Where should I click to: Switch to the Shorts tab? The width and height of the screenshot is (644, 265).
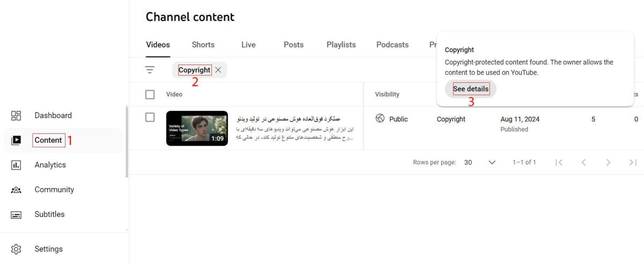pyautogui.click(x=203, y=45)
